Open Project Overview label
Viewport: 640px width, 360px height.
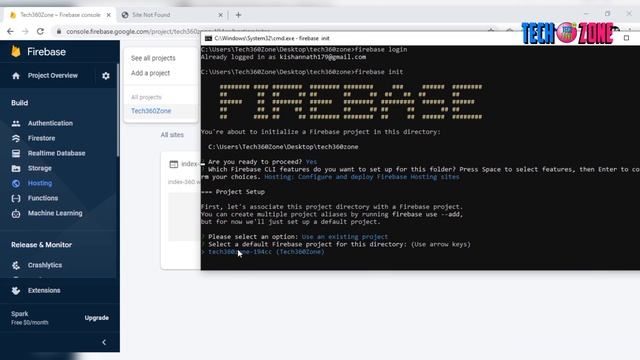click(x=53, y=76)
